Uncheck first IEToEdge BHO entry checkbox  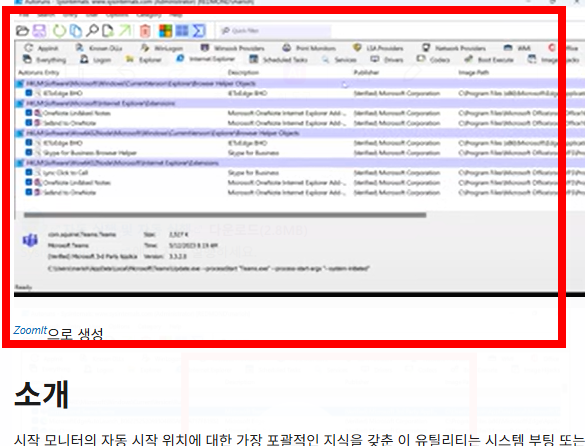(29, 93)
